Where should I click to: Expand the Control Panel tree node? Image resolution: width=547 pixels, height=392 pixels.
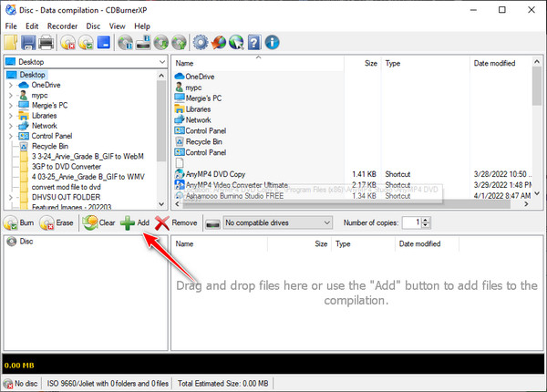click(x=10, y=136)
